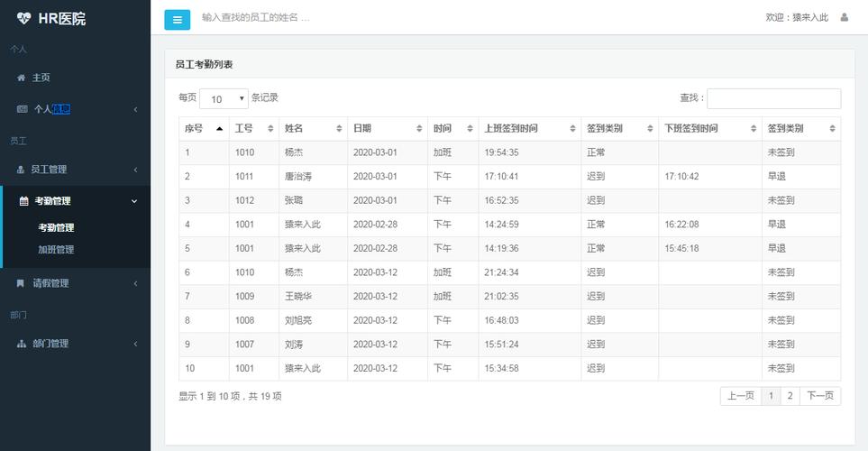Expand the 员工管理 menu chevron
This screenshot has width=868, height=451.
(x=135, y=170)
